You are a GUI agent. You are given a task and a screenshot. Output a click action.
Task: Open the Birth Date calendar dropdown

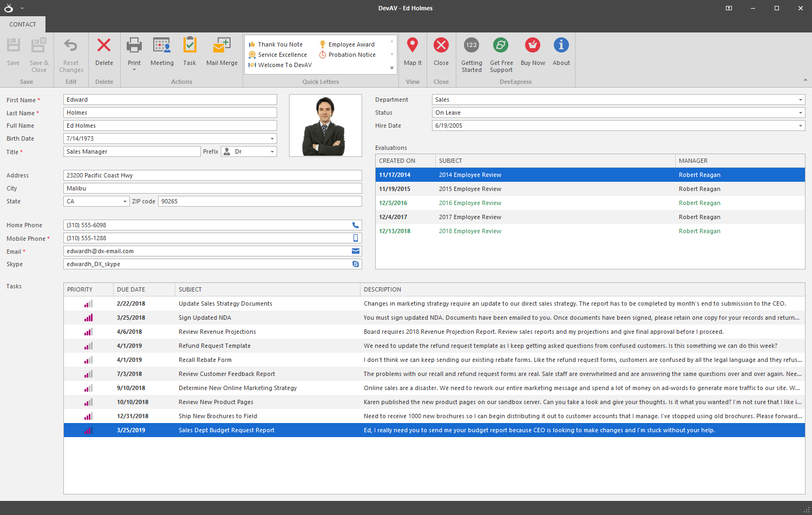(272, 138)
